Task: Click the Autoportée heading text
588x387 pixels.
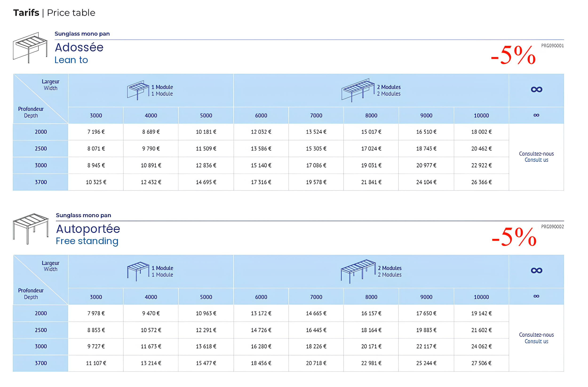Action: click(88, 229)
